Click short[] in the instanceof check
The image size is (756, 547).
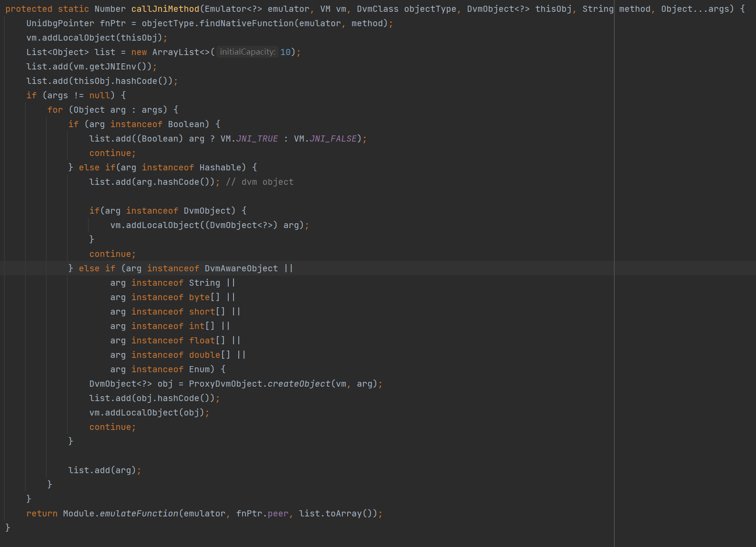(x=207, y=312)
